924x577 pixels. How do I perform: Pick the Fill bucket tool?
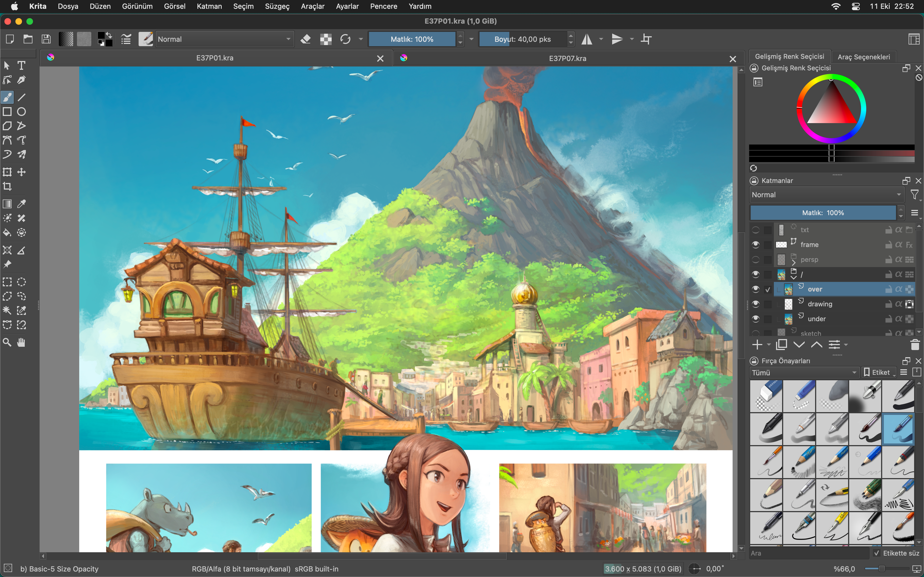point(7,232)
